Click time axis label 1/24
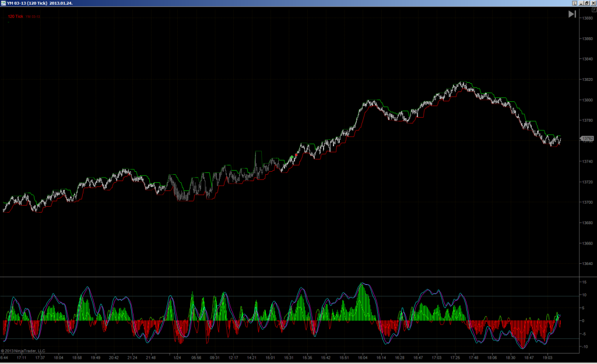The image size is (597, 364). [x=177, y=358]
